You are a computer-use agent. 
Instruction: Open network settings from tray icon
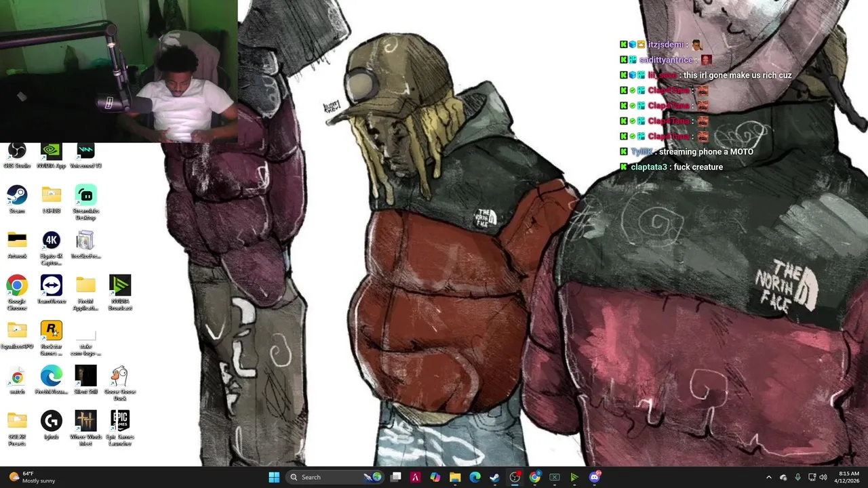(812, 477)
